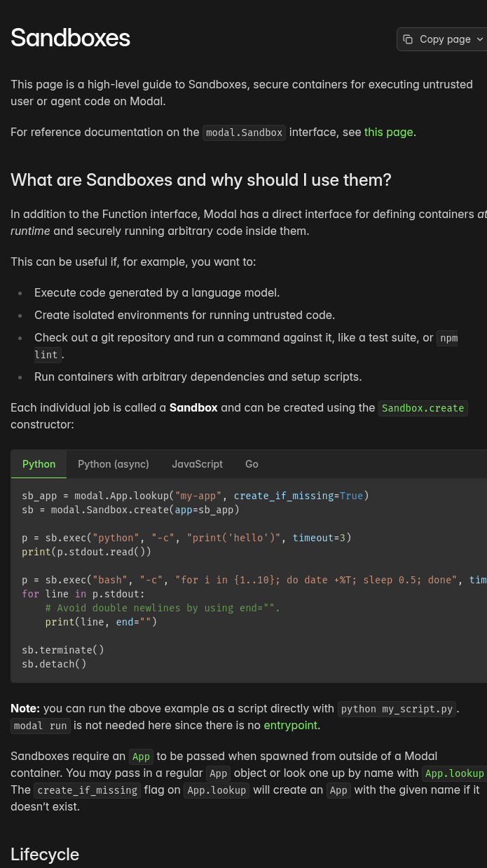Click the sb.terminate() code line
Viewport: 487px width, 868px height.
click(x=63, y=650)
